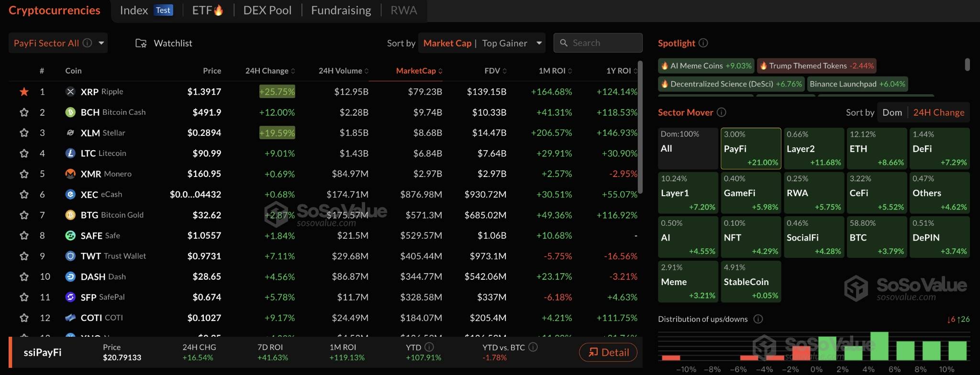
Task: Click the Trump Themed Tokens flame icon
Action: point(764,66)
